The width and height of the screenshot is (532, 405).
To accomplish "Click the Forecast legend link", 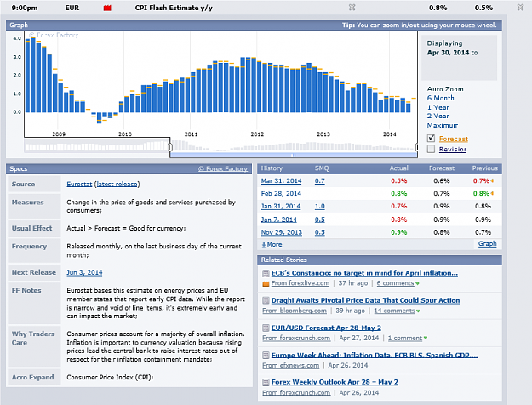I will [x=454, y=139].
